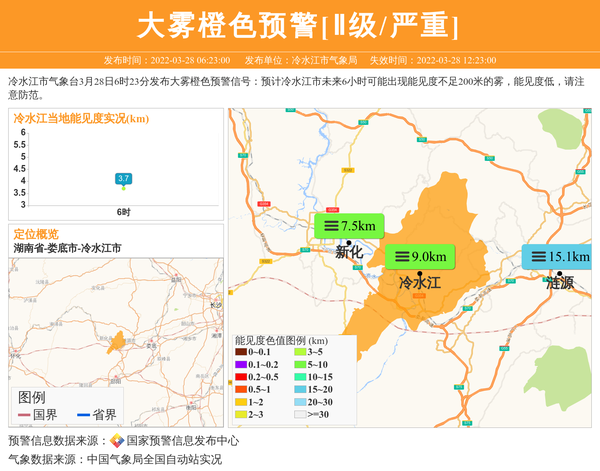
Task: Click the 20~30 light blue legend swatch
Action: 300,402
